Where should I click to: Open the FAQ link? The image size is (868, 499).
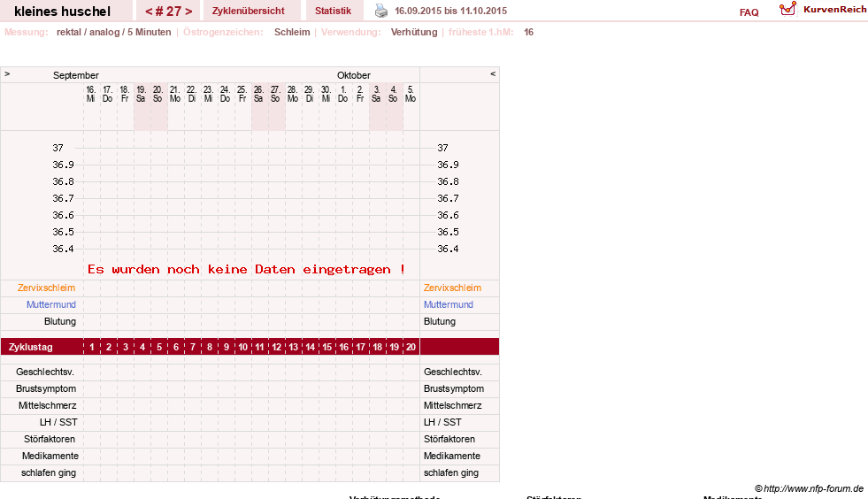(749, 12)
